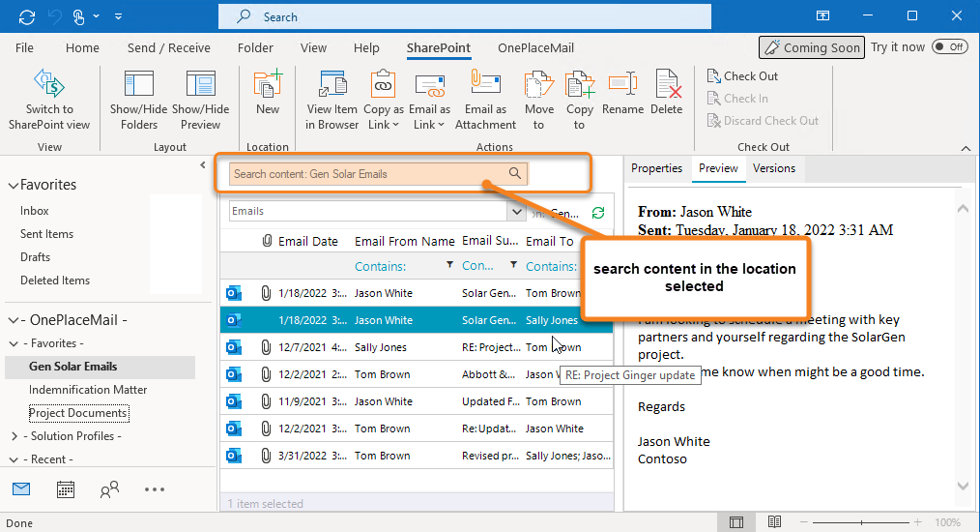Click the Email Subject filter funnel

(513, 265)
